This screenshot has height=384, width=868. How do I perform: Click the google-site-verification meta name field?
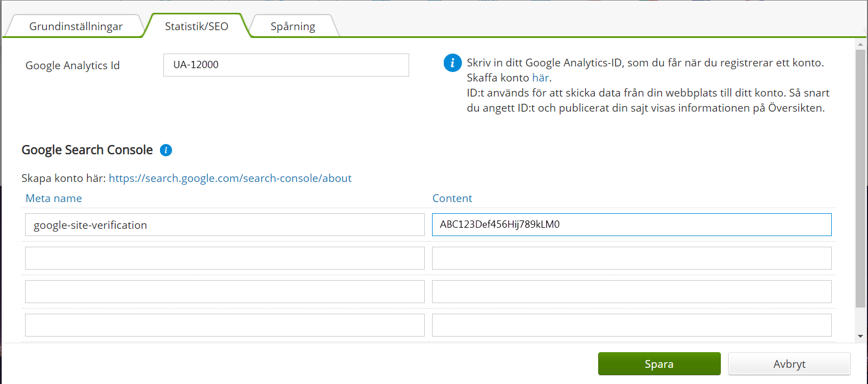[x=225, y=225]
